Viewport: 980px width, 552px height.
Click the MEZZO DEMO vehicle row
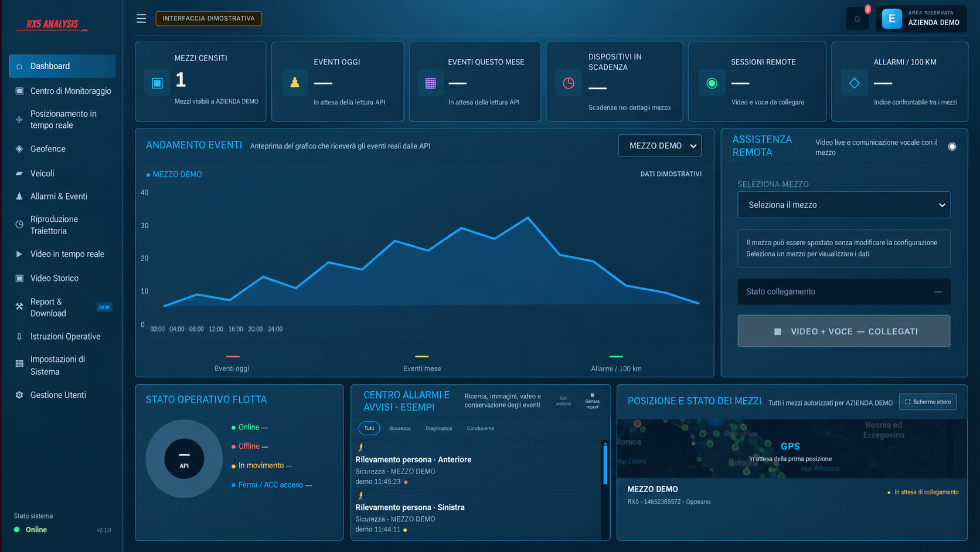(791, 495)
